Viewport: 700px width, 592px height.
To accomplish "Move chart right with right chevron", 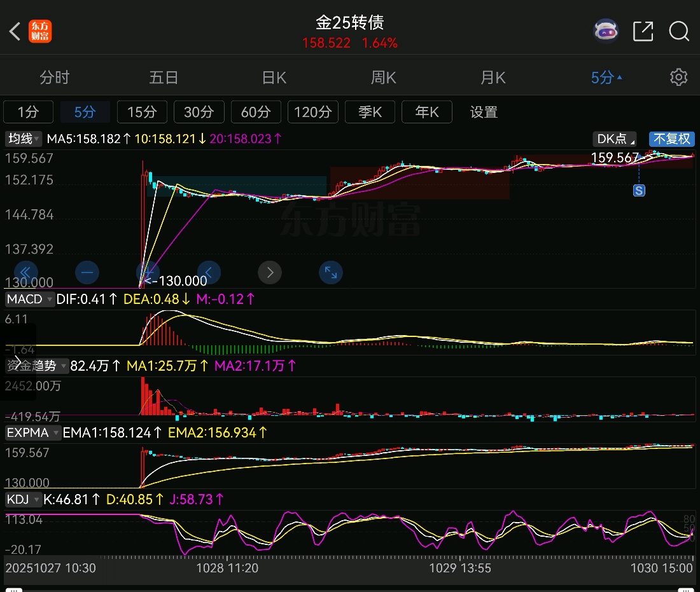I will [270, 272].
